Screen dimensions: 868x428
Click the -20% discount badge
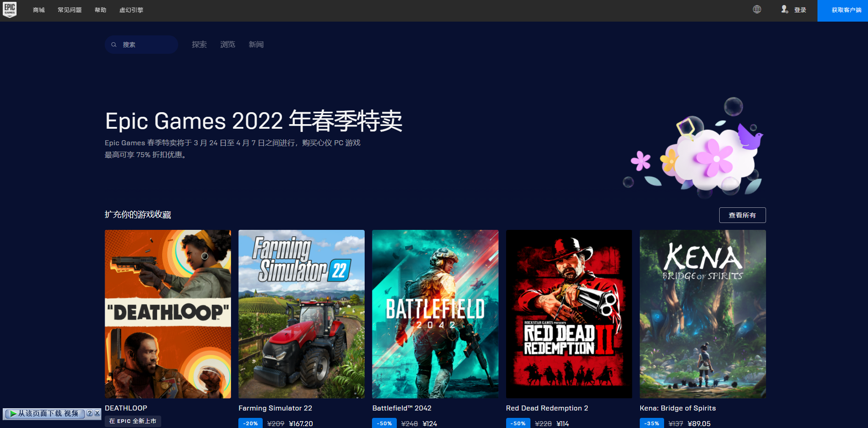(250, 423)
